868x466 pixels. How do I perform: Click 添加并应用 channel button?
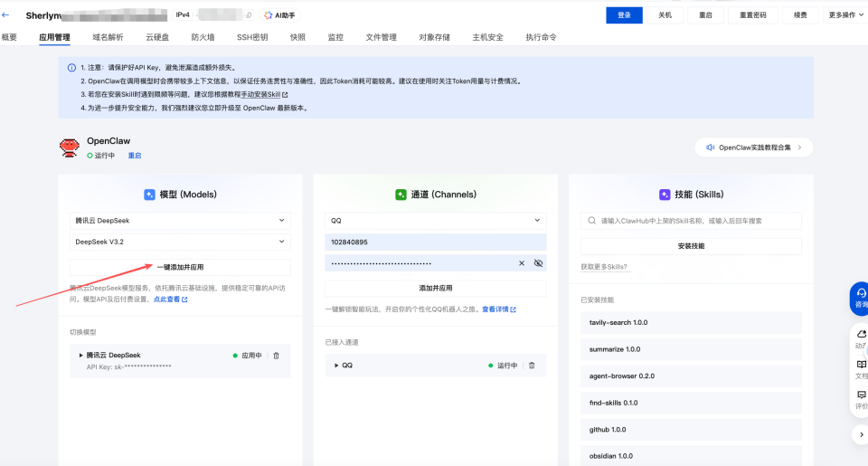[x=436, y=288]
